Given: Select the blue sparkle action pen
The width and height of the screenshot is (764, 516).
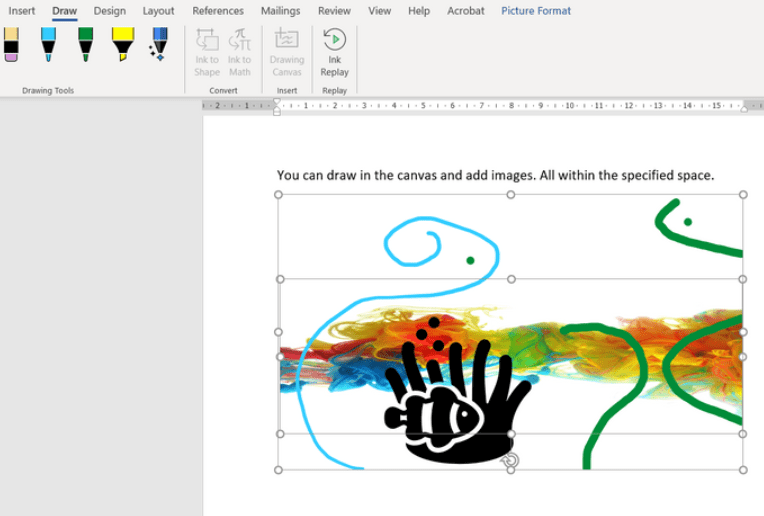Looking at the screenshot, I should coord(159,45).
